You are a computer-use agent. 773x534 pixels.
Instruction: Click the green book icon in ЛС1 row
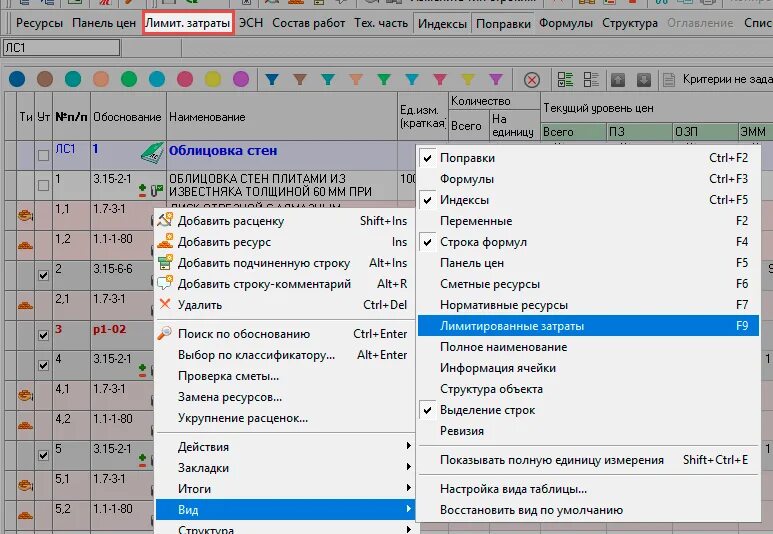pos(152,153)
